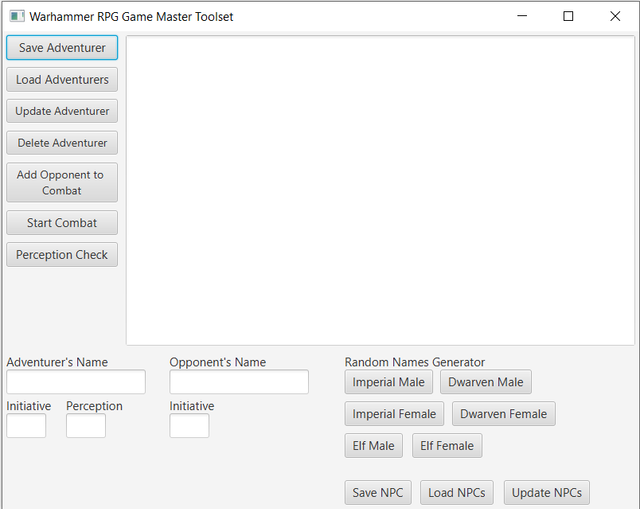
Task: Click inside the large white output area
Action: [380, 191]
